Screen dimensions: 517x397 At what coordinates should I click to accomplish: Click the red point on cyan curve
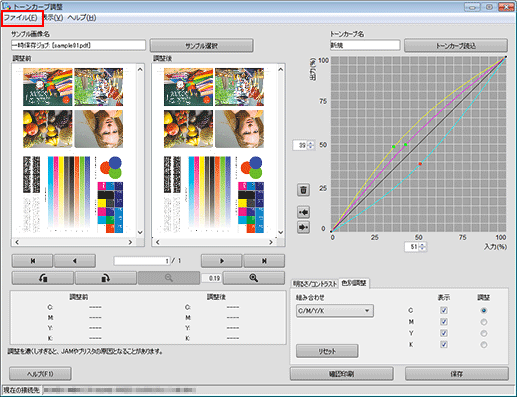pyautogui.click(x=420, y=164)
